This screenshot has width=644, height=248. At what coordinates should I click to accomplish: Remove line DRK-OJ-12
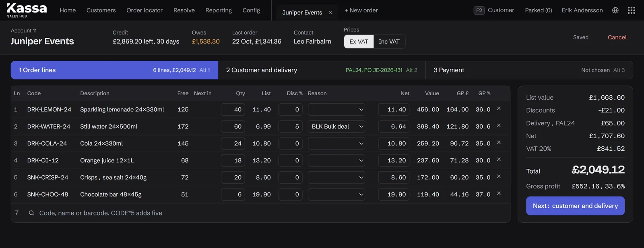click(499, 160)
